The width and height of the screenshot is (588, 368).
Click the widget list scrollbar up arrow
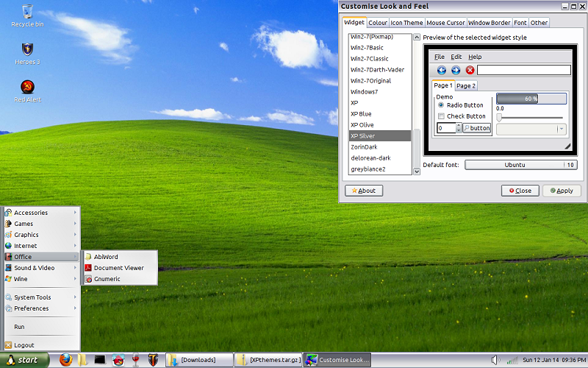417,38
